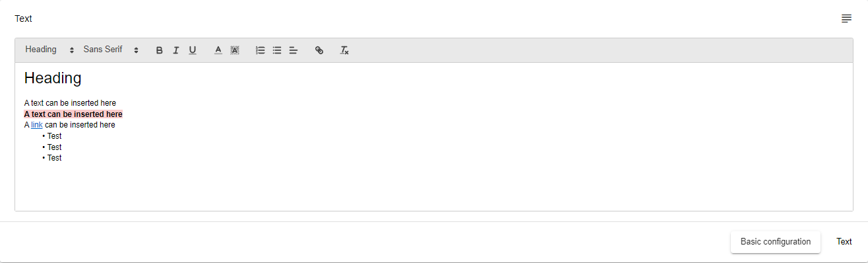The height and width of the screenshot is (263, 868).
Task: Open the Sans Serif font dropdown
Action: coord(111,50)
